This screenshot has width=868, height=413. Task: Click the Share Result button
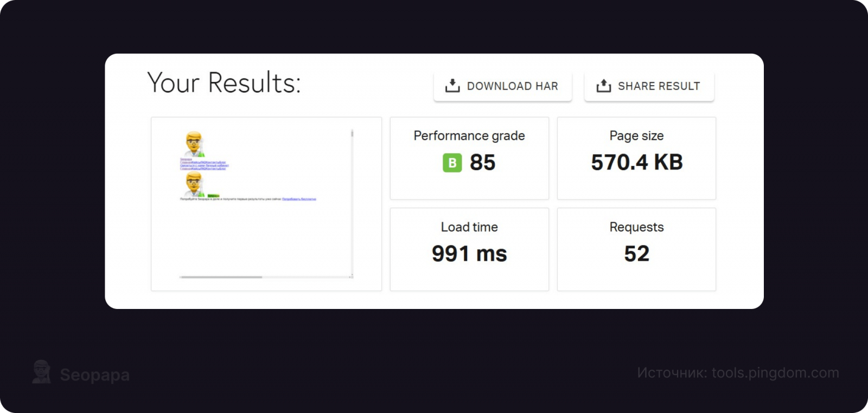[649, 86]
